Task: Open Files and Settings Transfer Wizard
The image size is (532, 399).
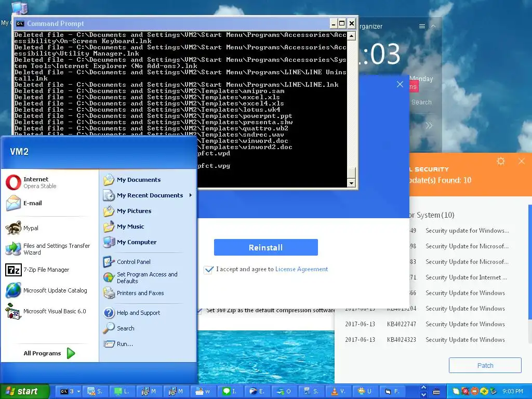Action: pyautogui.click(x=49, y=249)
